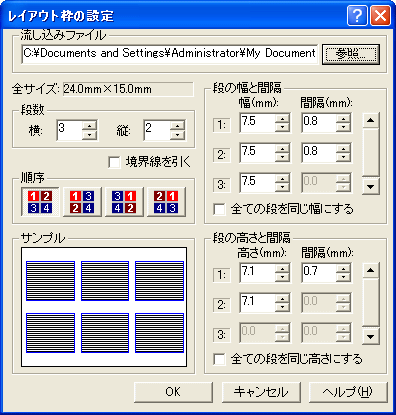Image resolution: width=396 pixels, height=415 pixels.
Task: Decrease column 1 width value
Action: [x=282, y=128]
